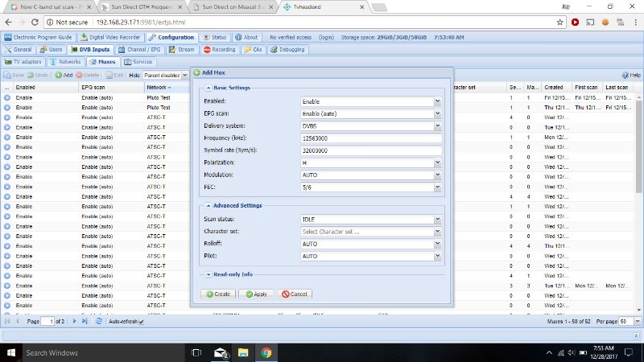Open the Help panel
This screenshot has width=644, height=362.
631,75
